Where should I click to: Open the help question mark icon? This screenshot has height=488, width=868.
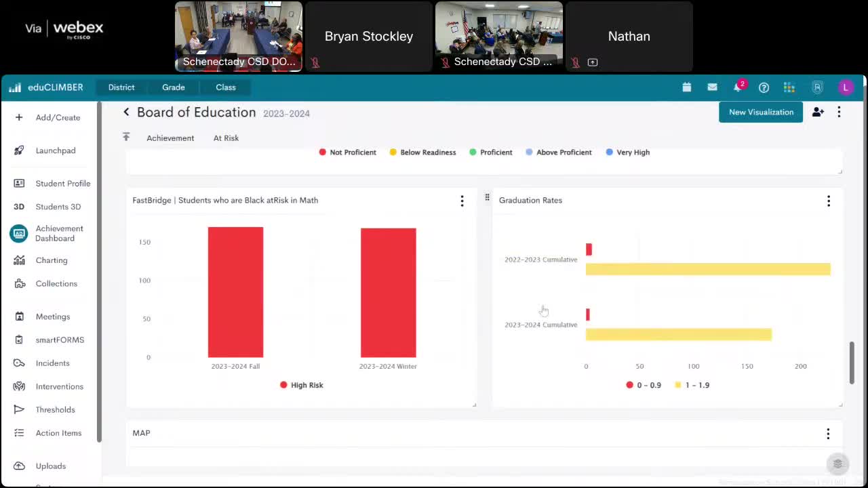click(764, 87)
